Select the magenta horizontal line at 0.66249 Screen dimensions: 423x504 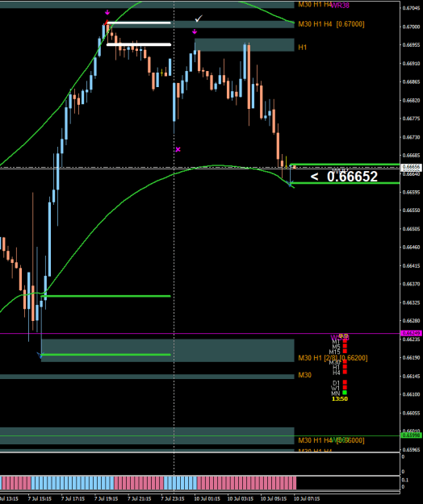coord(199,334)
